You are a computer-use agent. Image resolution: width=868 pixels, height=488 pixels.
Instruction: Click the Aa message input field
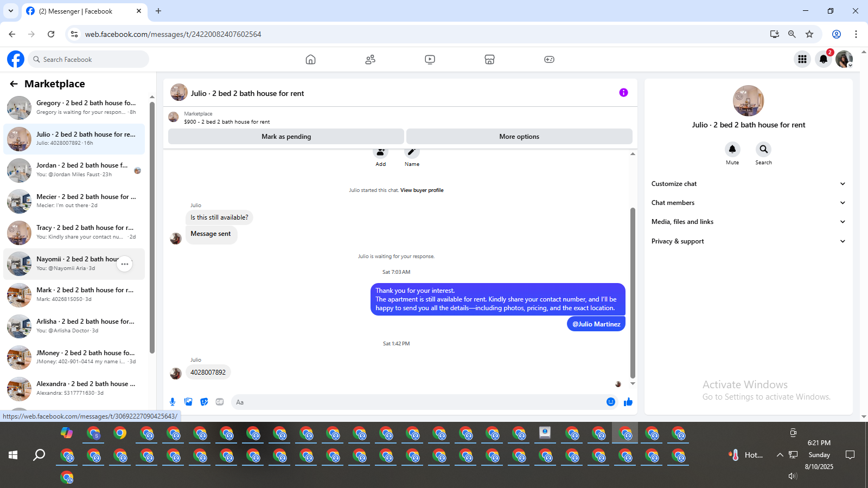tap(418, 402)
